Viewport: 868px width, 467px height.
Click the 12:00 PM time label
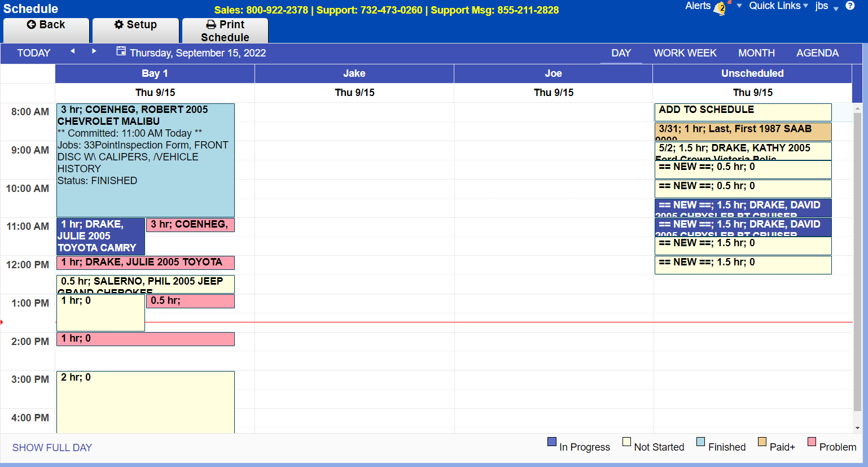point(28,265)
